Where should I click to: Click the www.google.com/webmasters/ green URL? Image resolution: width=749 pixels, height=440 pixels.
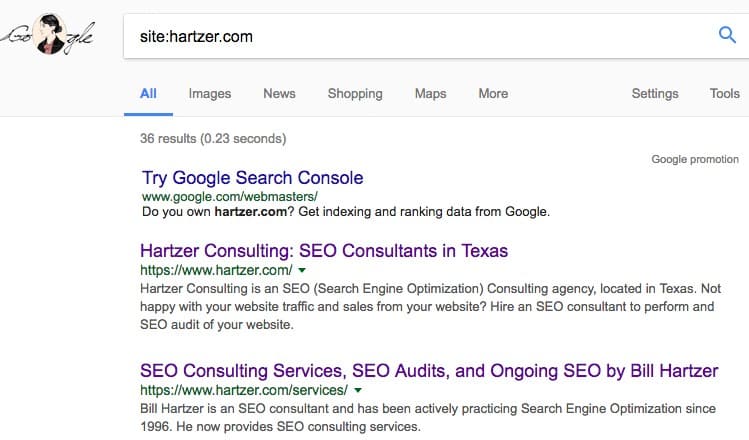(230, 196)
